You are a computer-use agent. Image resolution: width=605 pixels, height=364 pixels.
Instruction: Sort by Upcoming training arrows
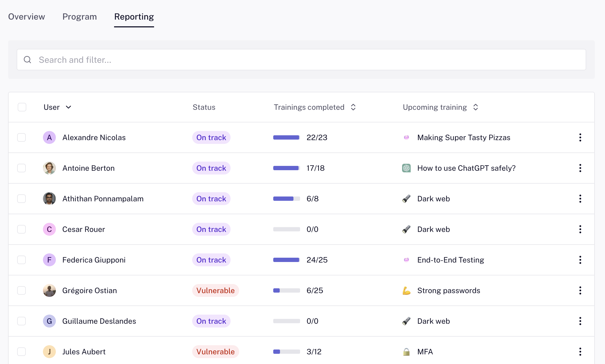[x=476, y=107]
